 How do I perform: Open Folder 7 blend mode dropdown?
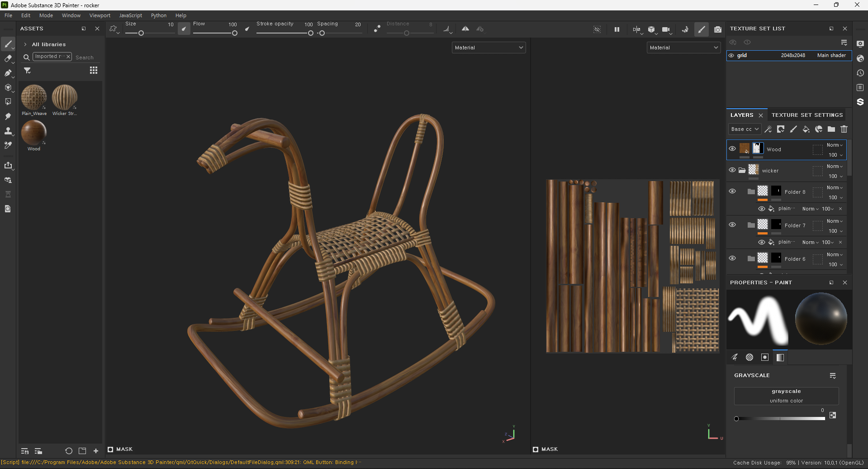point(835,221)
